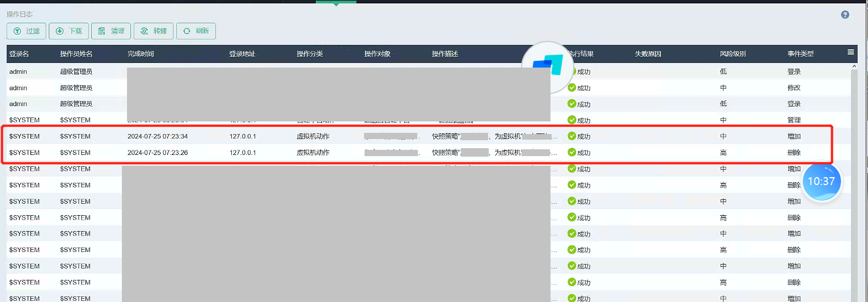The height and width of the screenshot is (302, 868).
Task: Click the green success icon in the 修改 row
Action: coord(572,88)
